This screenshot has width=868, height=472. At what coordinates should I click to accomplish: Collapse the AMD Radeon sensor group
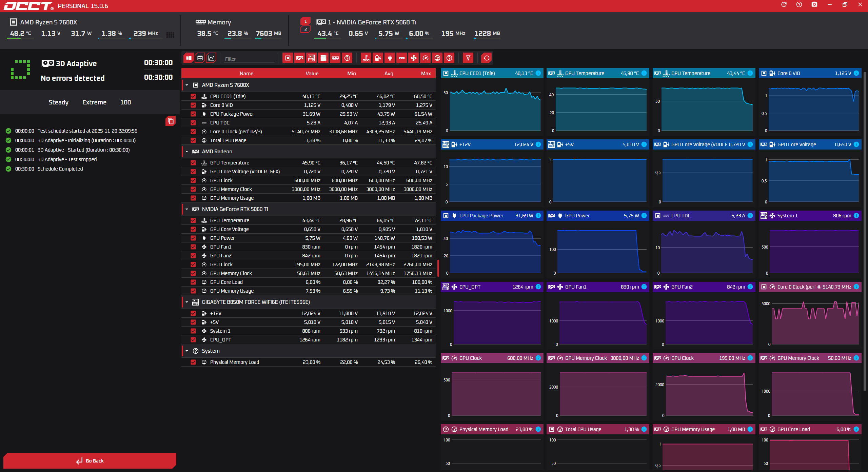pyautogui.click(x=187, y=152)
